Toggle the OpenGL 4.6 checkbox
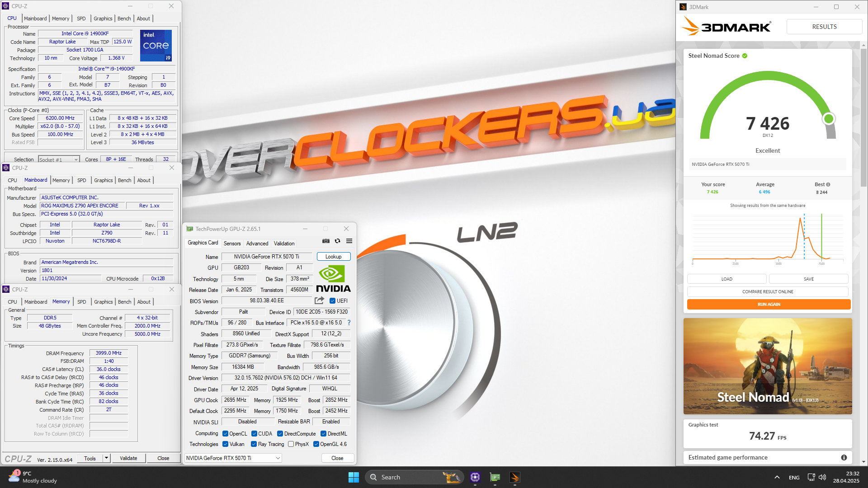Viewport: 868px width, 488px height. [316, 444]
